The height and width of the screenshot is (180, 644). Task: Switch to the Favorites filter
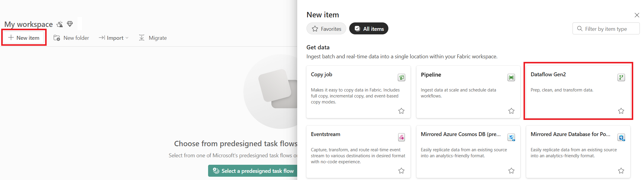326,28
